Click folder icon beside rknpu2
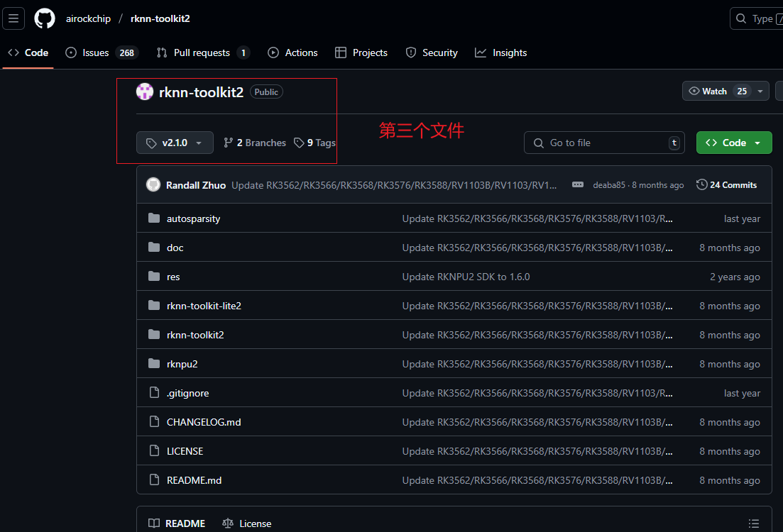 point(154,363)
